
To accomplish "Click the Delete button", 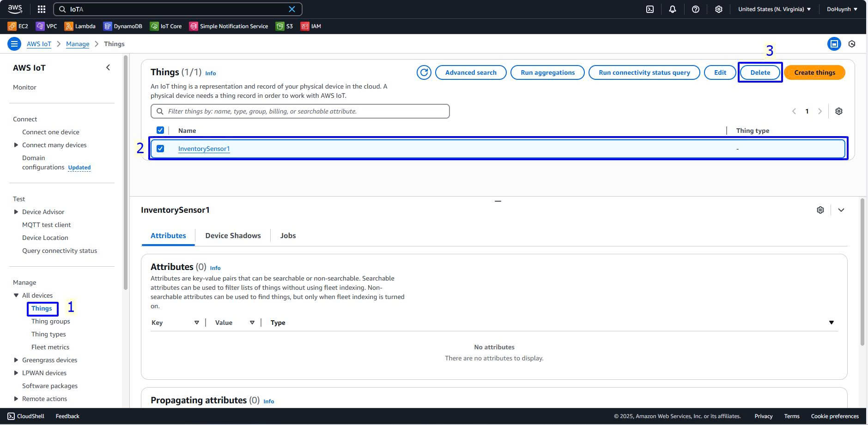I will (x=760, y=72).
